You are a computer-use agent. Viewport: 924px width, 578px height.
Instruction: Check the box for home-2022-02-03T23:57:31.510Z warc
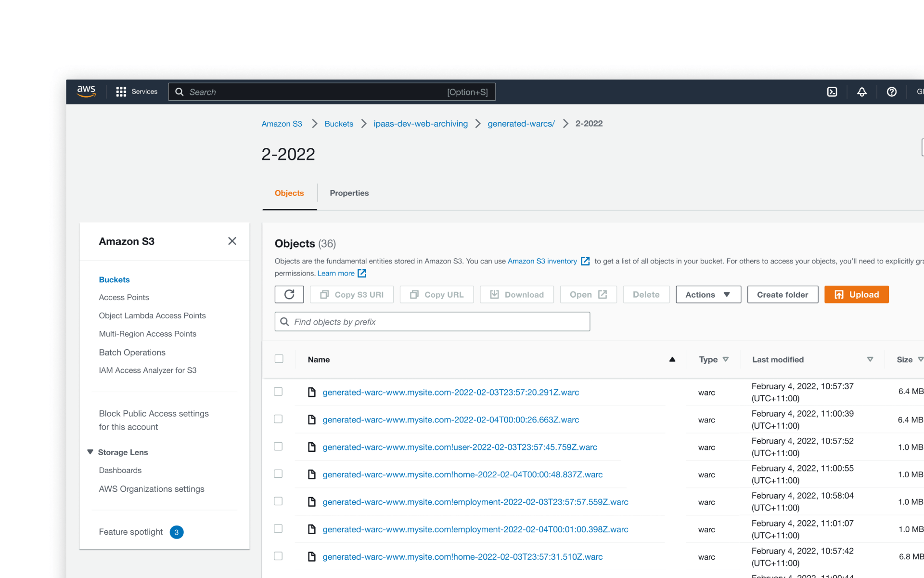point(278,556)
